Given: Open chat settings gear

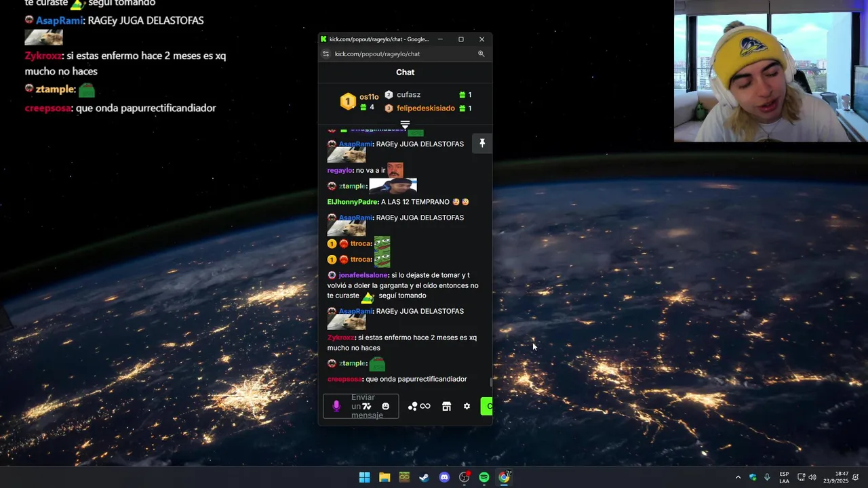Looking at the screenshot, I should point(467,406).
